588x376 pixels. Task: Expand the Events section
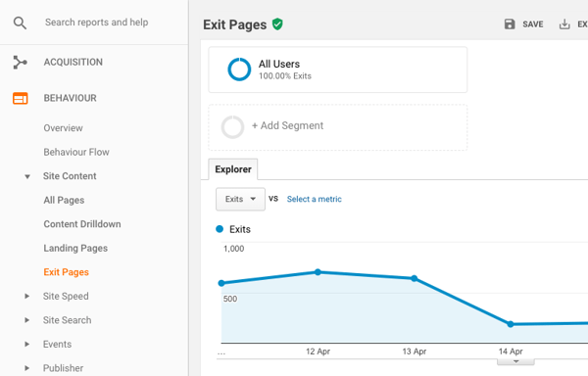(x=27, y=344)
